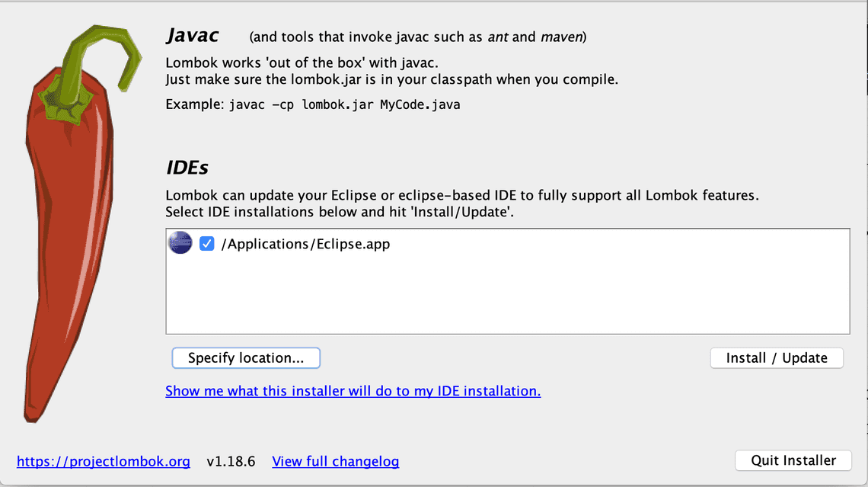The width and height of the screenshot is (868, 487).
Task: Click the "Lombok works 'out of the box'" line
Action: coord(302,63)
